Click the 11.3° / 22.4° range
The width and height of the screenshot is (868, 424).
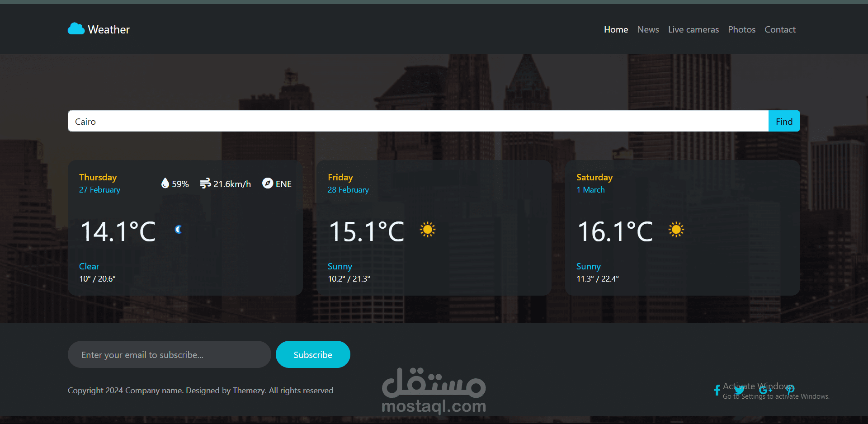(598, 279)
